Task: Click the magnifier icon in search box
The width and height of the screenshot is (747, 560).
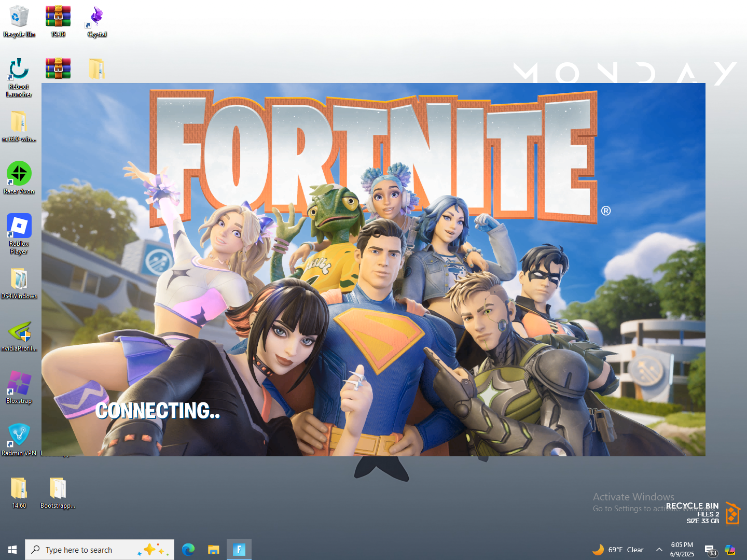Action: [35, 550]
